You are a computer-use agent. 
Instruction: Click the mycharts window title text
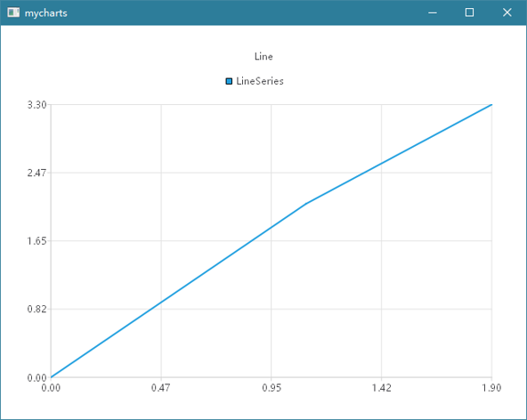(46, 13)
